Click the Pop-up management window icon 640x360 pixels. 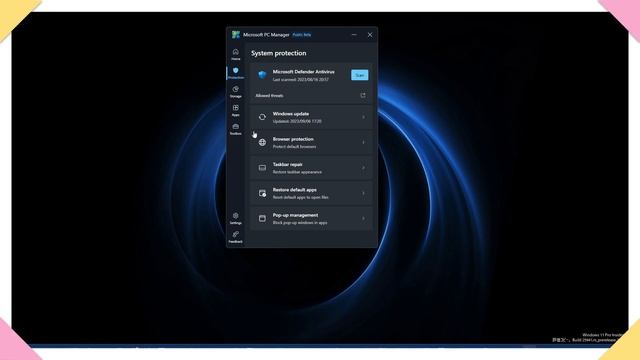coord(262,218)
